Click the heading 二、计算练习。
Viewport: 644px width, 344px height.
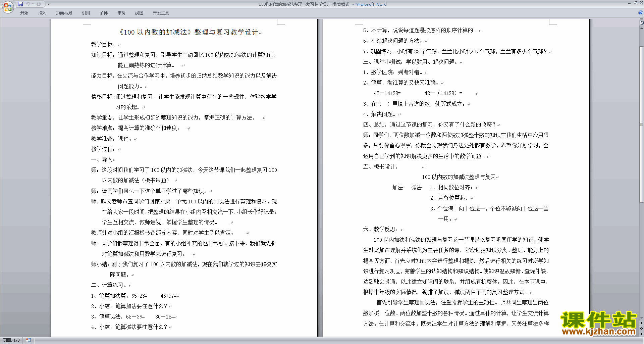click(x=109, y=285)
